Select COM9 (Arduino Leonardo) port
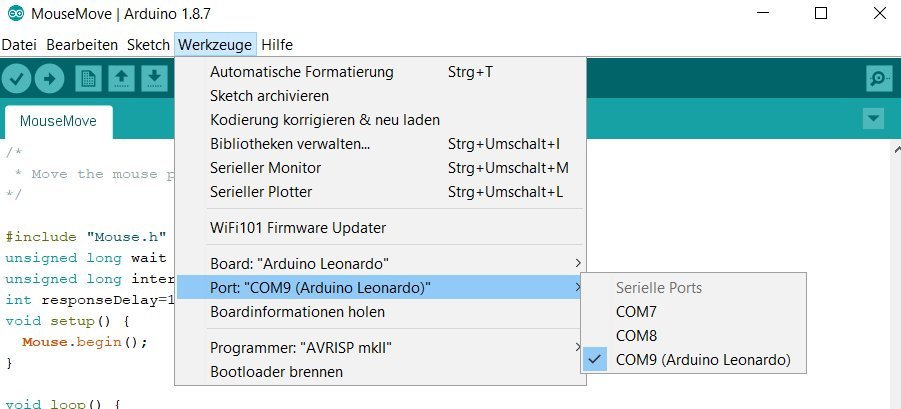 (x=703, y=360)
